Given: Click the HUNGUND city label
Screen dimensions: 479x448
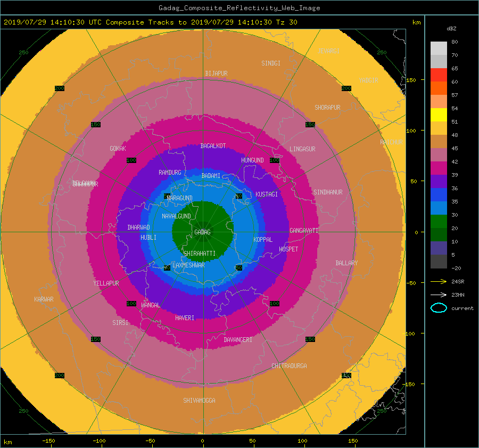Looking at the screenshot, I should coord(252,160).
